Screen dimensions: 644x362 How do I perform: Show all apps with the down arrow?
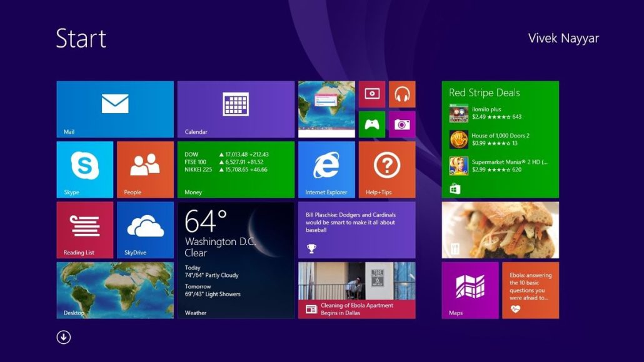pos(64,338)
